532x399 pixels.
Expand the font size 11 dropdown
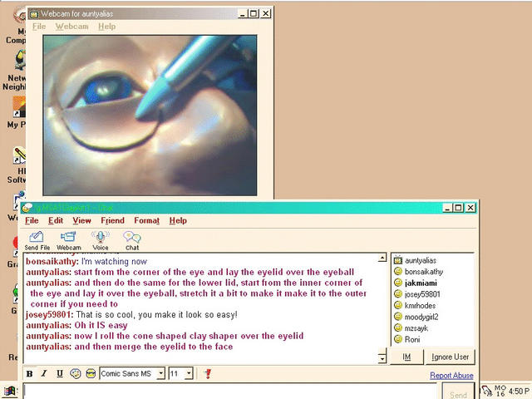[190, 373]
